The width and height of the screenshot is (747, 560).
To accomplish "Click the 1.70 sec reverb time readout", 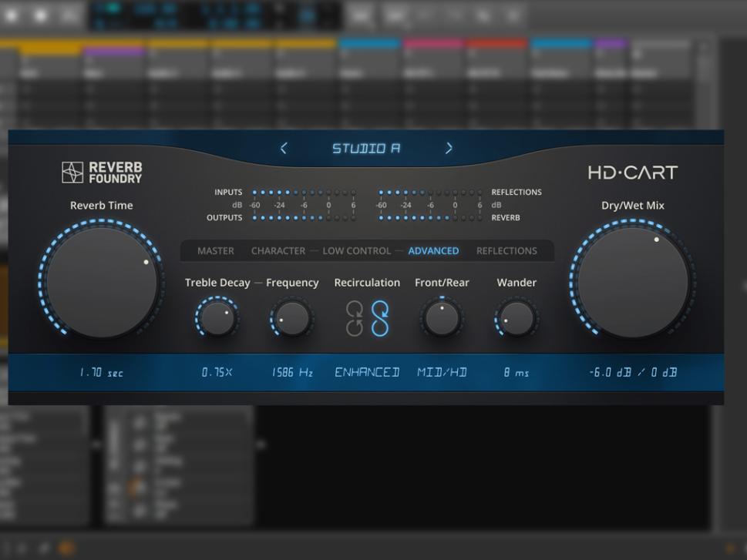I will click(102, 373).
